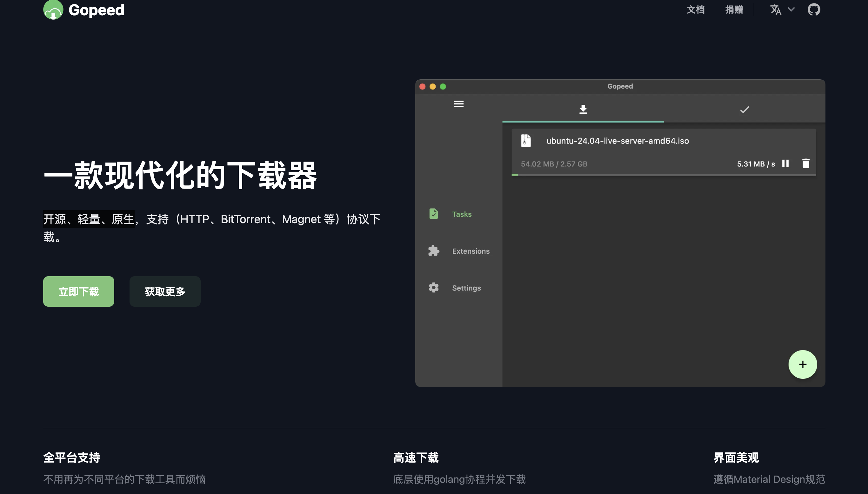Switch to the downloading tasks tab

click(583, 109)
